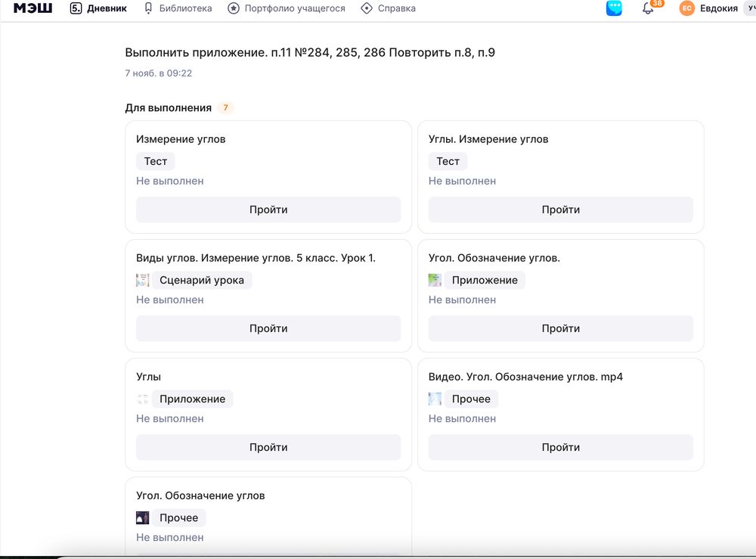The height and width of the screenshot is (559, 756).
Task: Open the Справка help section
Action: (388, 8)
